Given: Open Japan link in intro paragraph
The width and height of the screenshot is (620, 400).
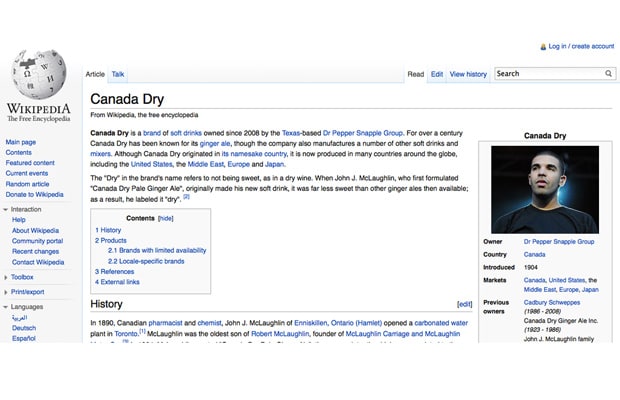Looking at the screenshot, I should click(274, 164).
